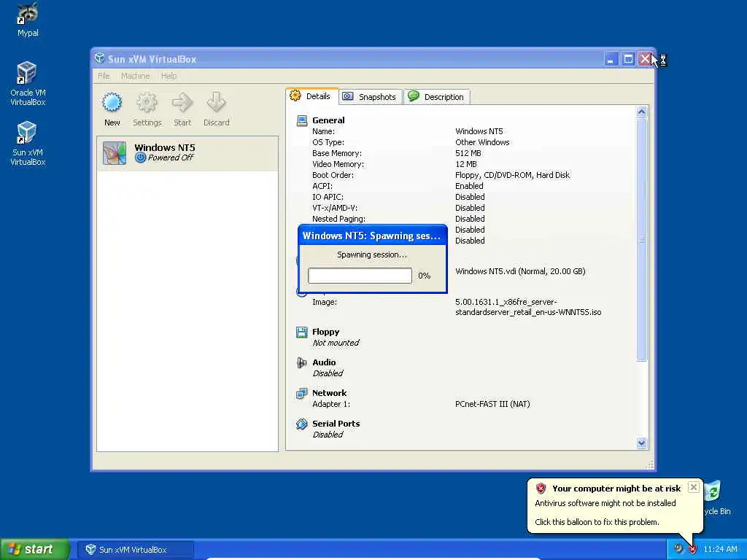Viewport: 747px width, 560px height.
Task: Click the details pane scroll up arrow
Action: 641,112
